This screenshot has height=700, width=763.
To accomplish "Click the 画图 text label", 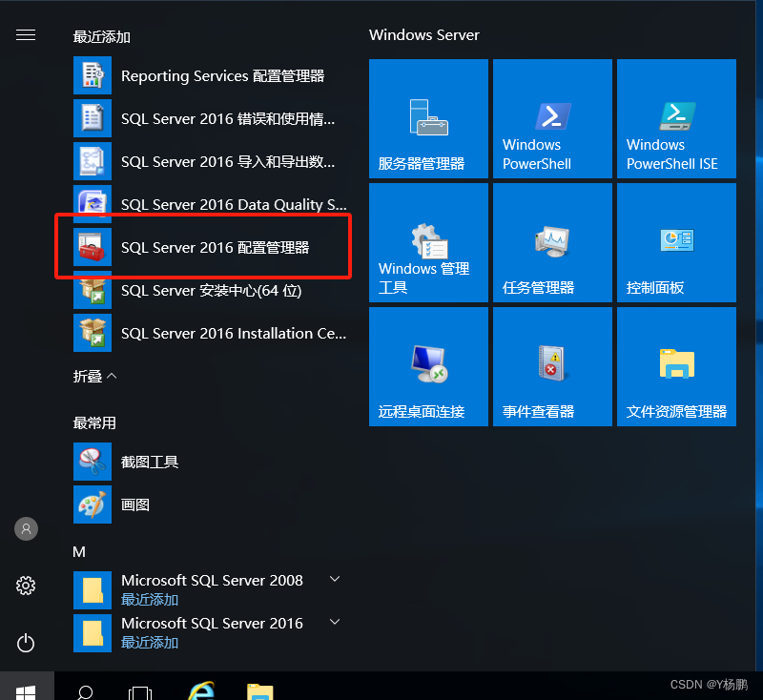I will click(135, 504).
